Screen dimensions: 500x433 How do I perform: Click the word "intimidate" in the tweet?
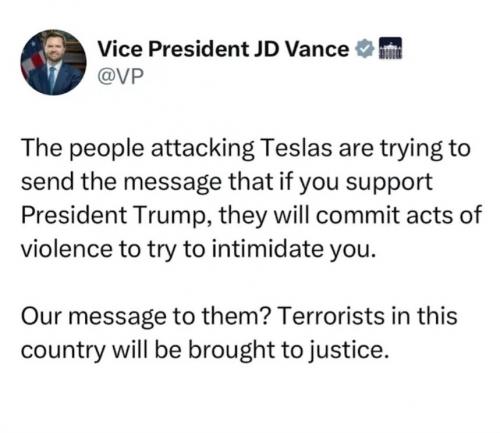267,249
